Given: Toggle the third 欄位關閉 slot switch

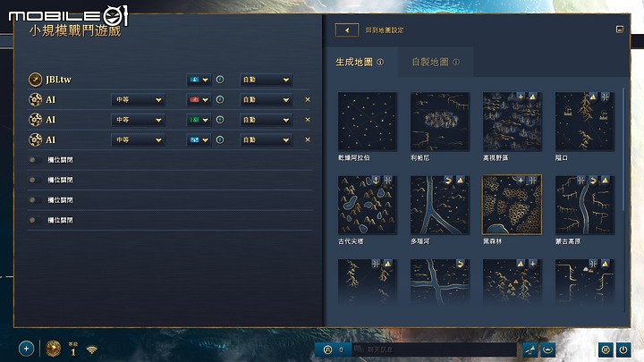Looking at the screenshot, I should pyautogui.click(x=35, y=200).
